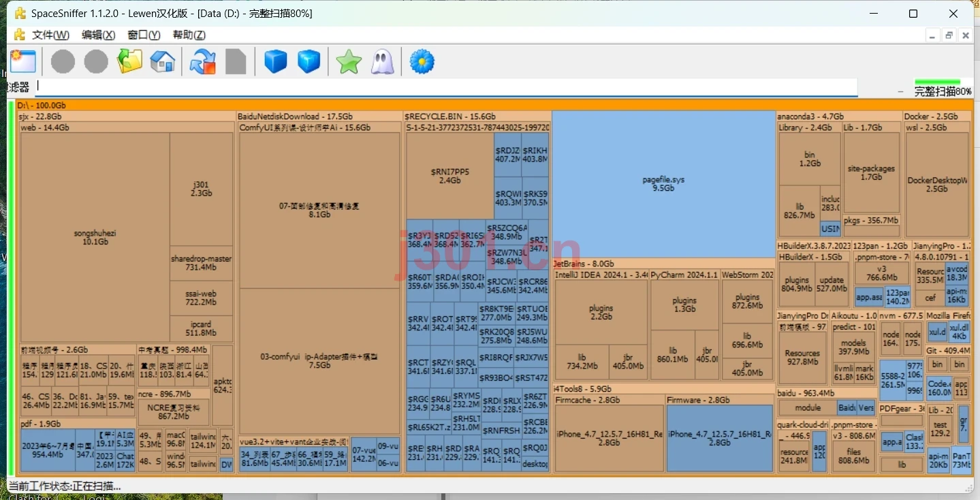
Task: Select the NCRE复习资料 867.2Mb block
Action: [x=173, y=411]
